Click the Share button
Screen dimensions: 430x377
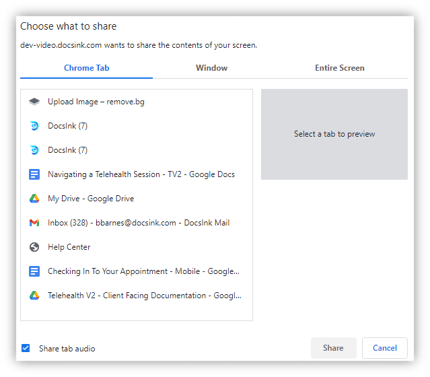tap(333, 348)
